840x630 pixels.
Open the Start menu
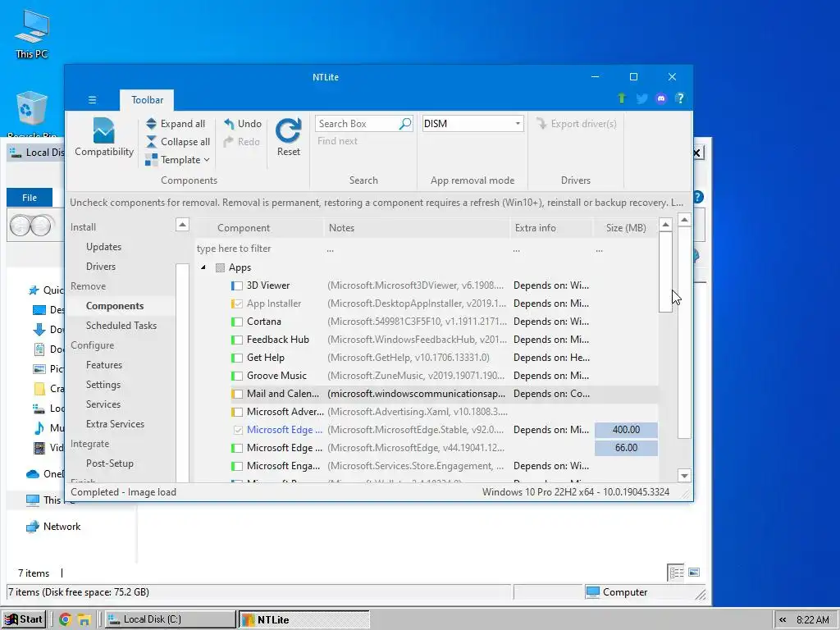pos(24,619)
